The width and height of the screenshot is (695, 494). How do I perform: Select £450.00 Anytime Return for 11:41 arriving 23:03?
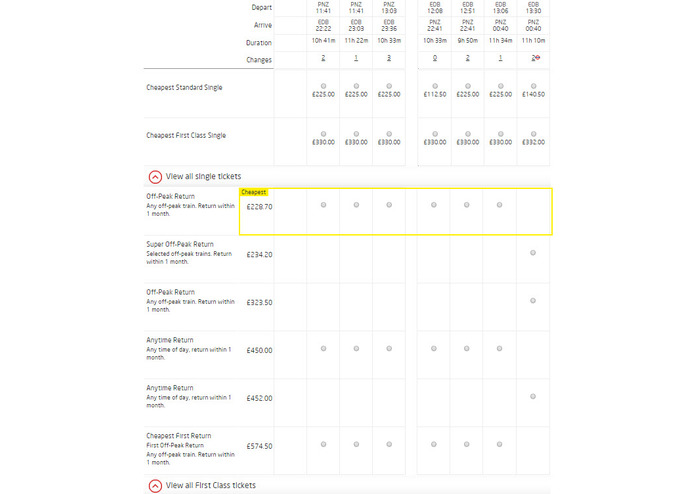point(356,348)
